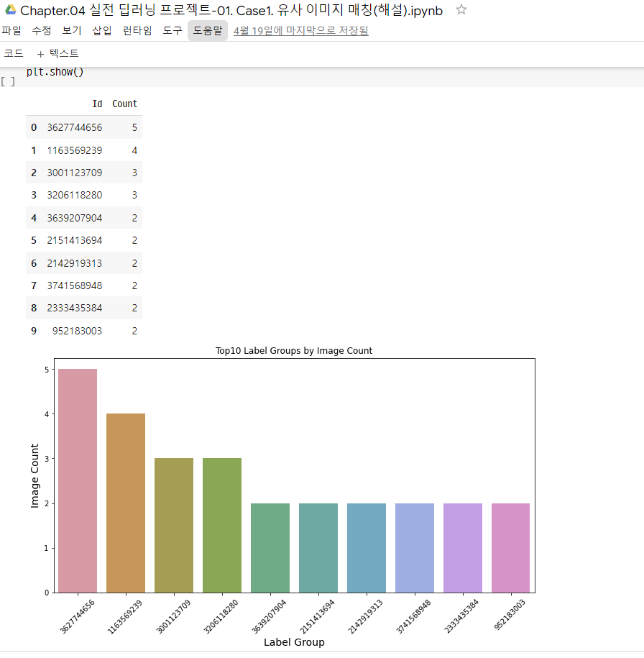This screenshot has width=644, height=658.
Task: Click the green bar for 3206118280
Action: 222,525
